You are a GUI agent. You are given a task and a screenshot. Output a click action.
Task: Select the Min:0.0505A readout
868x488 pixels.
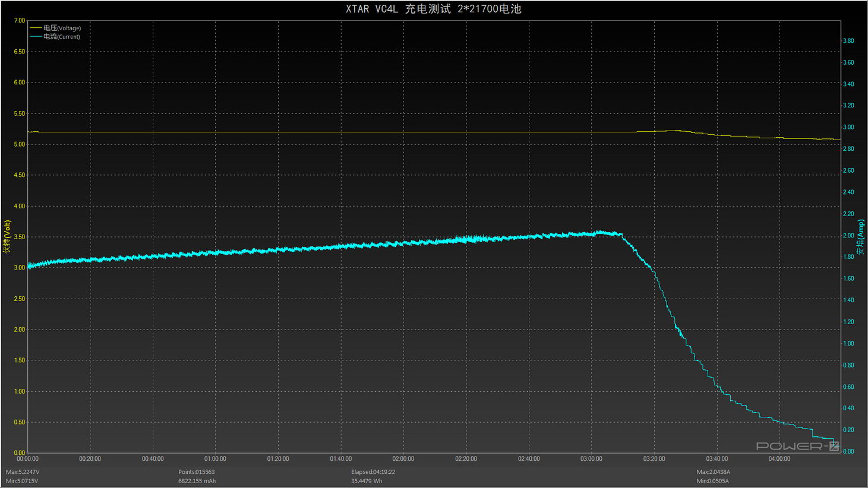pyautogui.click(x=713, y=481)
